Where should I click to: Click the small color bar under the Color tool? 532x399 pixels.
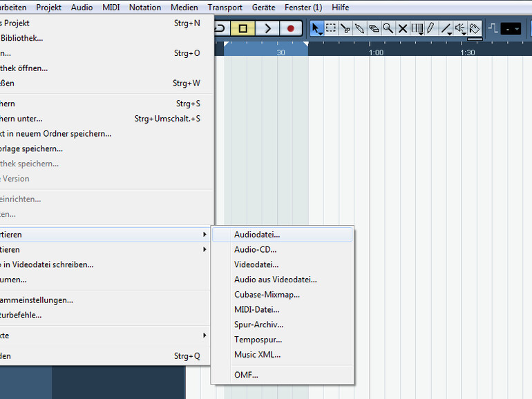click(475, 39)
